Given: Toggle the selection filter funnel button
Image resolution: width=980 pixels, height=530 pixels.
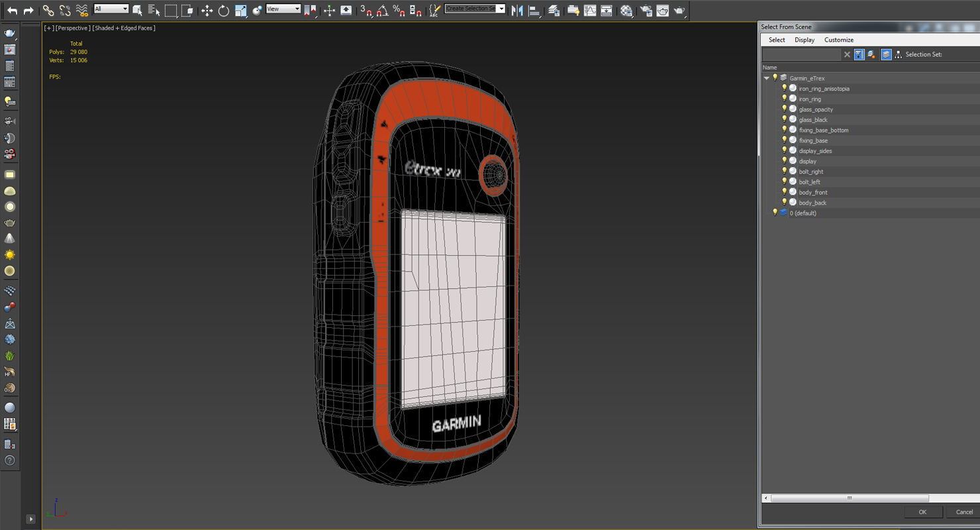Looking at the screenshot, I should pyautogui.click(x=859, y=54).
